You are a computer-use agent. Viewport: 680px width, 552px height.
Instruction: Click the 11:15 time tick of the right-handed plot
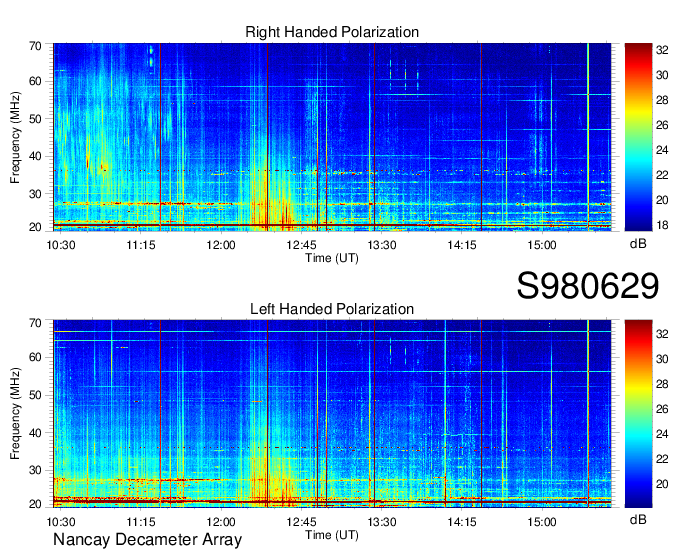point(141,245)
